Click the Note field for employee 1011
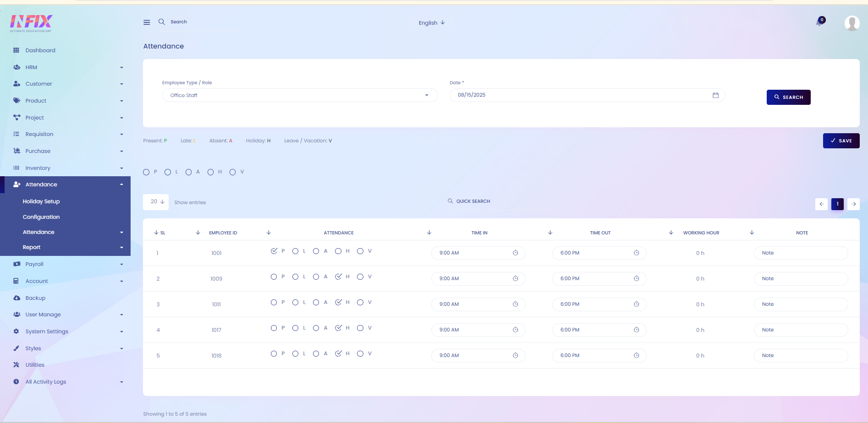Image resolution: width=868 pixels, height=423 pixels. (x=801, y=304)
